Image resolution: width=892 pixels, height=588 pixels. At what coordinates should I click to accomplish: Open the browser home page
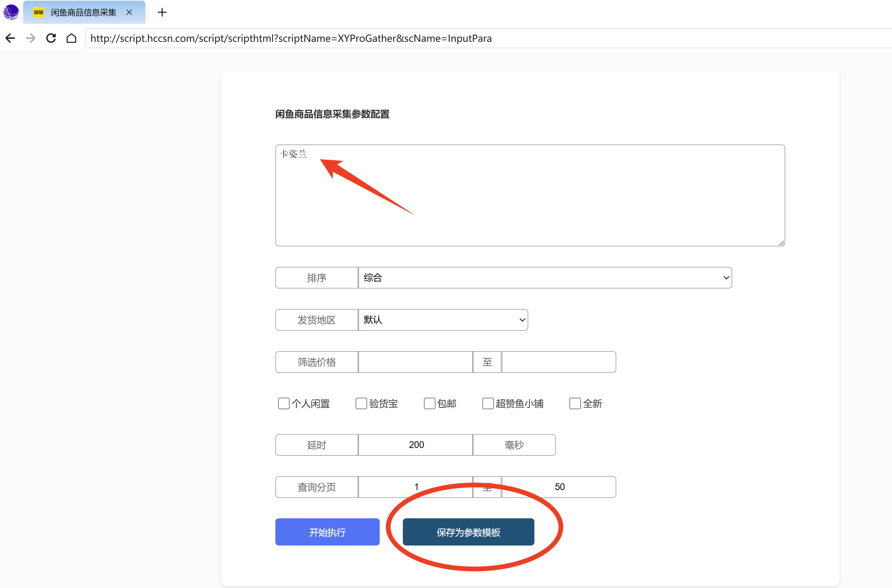(71, 38)
